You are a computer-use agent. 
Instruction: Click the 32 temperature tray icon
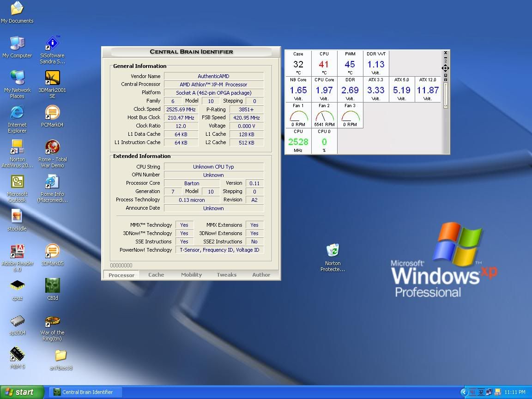tap(481, 392)
